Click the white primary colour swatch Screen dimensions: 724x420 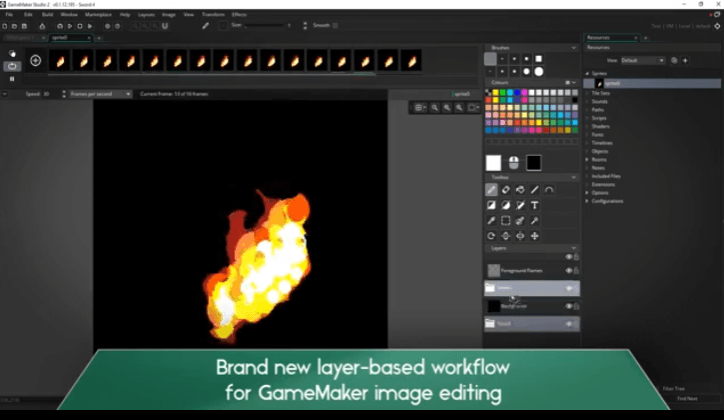tap(493, 162)
